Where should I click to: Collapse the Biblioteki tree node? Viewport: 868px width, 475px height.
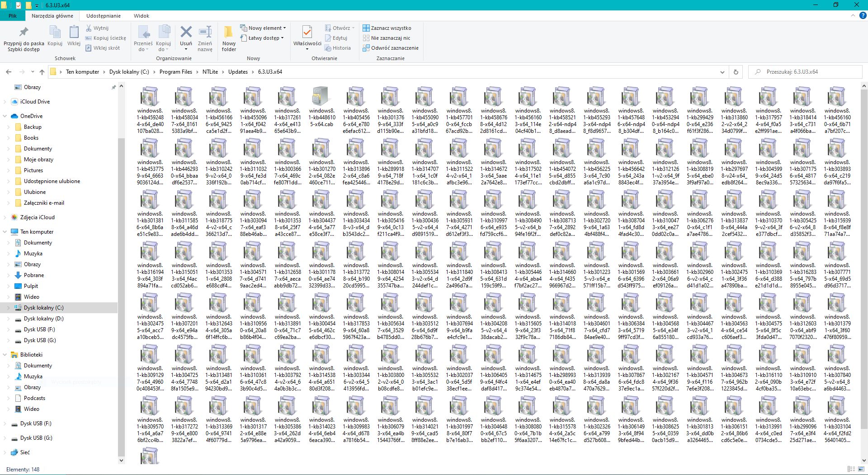[x=5, y=355]
